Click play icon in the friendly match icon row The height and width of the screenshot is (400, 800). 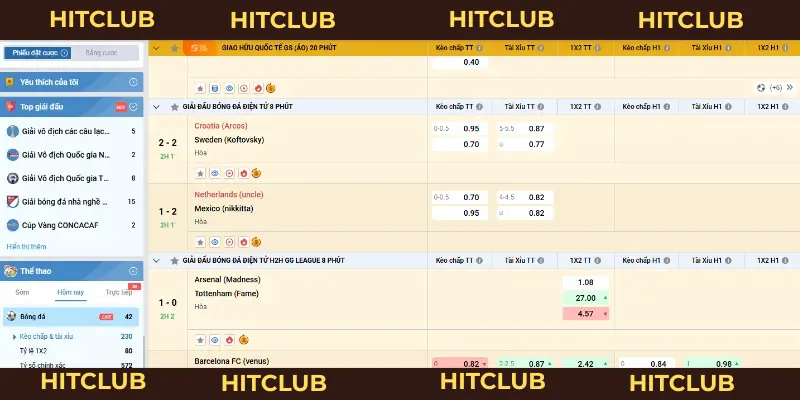(x=243, y=88)
